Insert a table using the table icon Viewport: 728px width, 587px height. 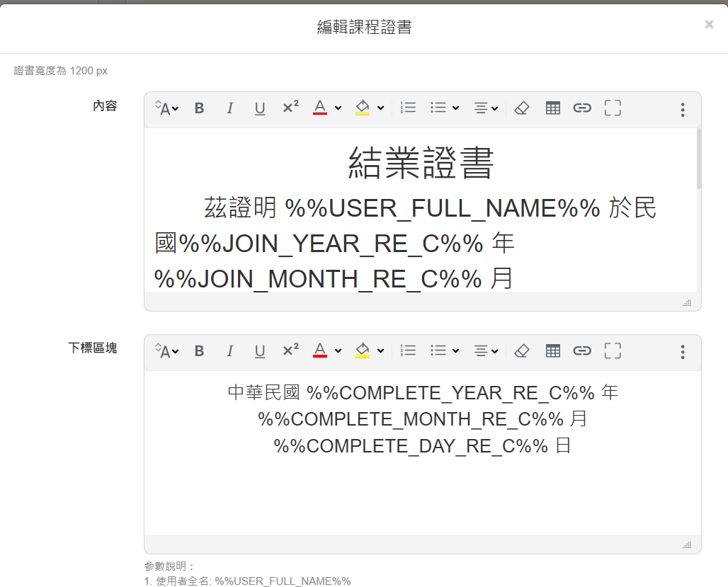pos(553,108)
